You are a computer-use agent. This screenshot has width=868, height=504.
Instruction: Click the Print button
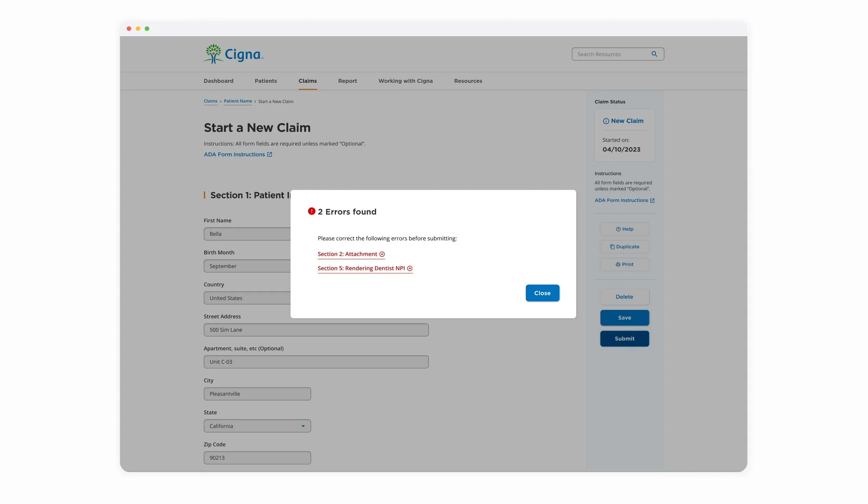tap(624, 264)
